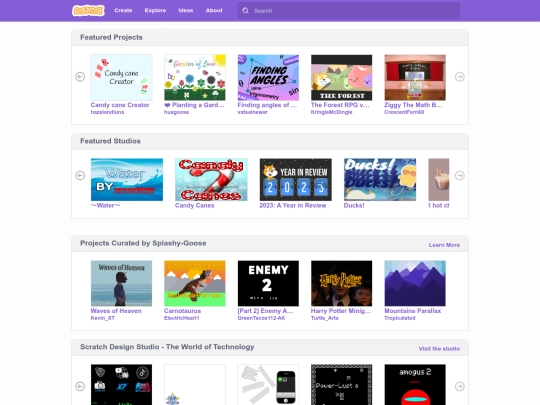The image size is (540, 405).
Task: Click Finding angles of ... title link
Action: [267, 105]
